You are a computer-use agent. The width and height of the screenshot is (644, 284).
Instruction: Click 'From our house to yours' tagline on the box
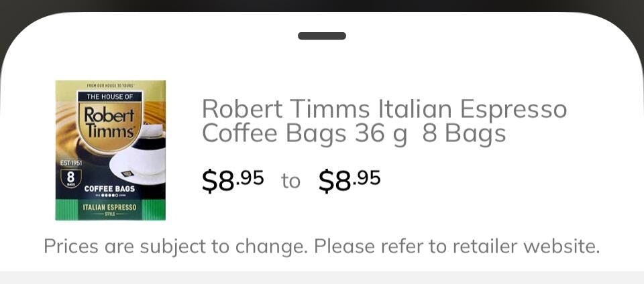point(110,86)
